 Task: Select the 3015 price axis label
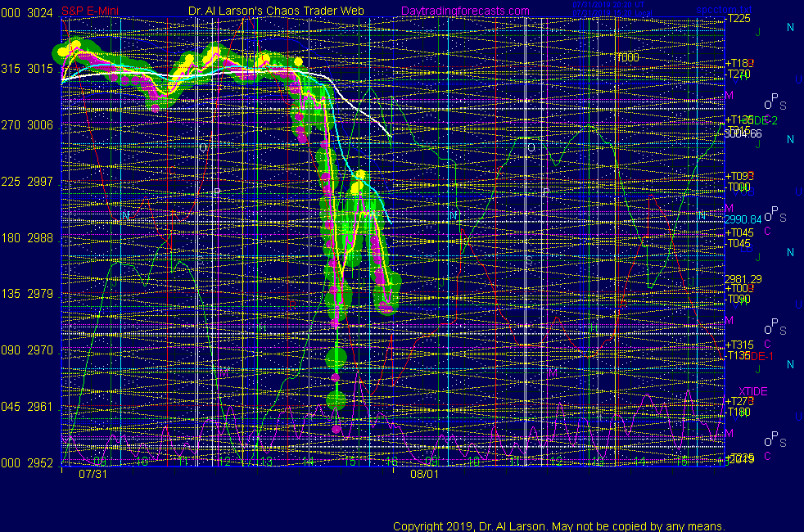pos(40,69)
